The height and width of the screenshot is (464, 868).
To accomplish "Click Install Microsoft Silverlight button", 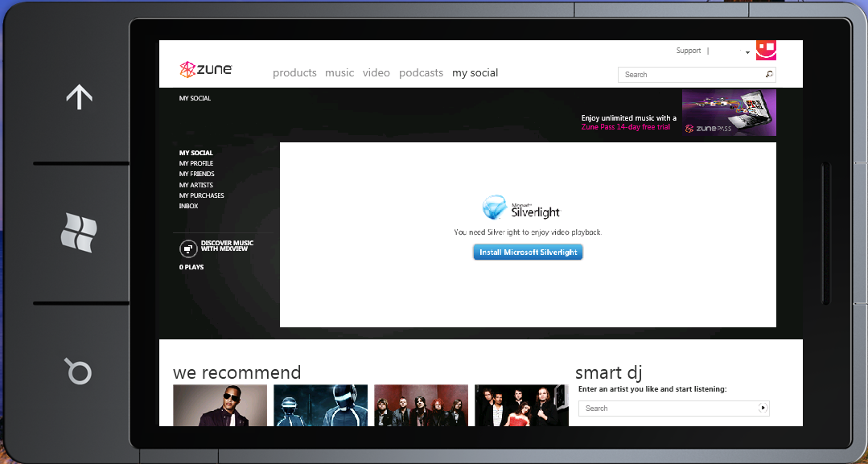I will pyautogui.click(x=528, y=252).
